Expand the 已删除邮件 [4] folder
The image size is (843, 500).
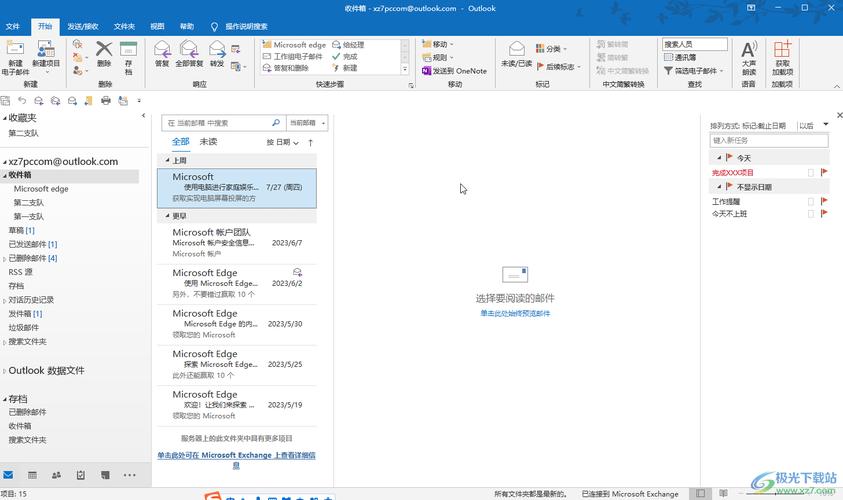point(5,259)
